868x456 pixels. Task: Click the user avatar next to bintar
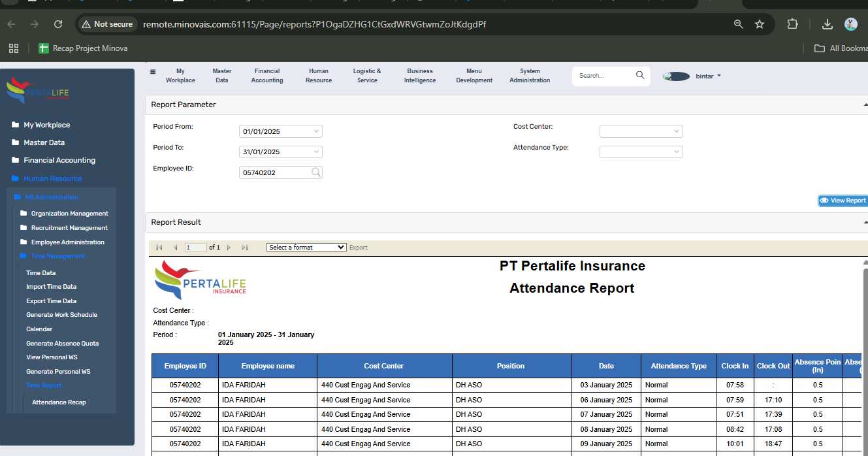tap(677, 76)
